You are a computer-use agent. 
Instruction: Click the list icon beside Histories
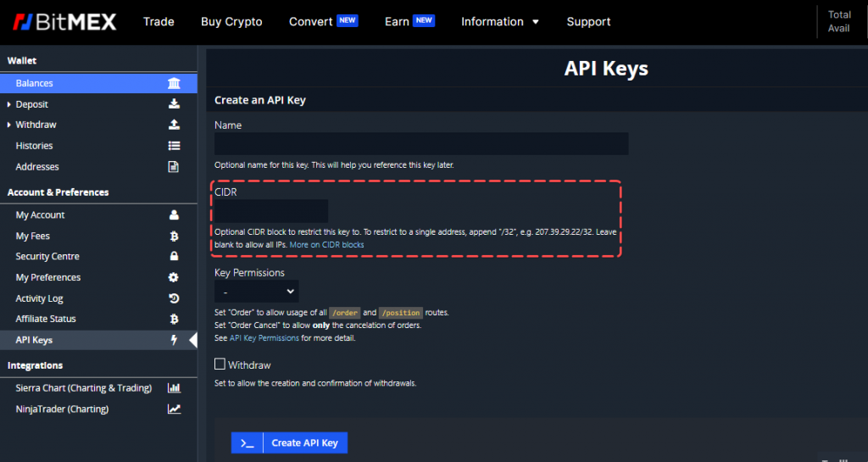174,146
